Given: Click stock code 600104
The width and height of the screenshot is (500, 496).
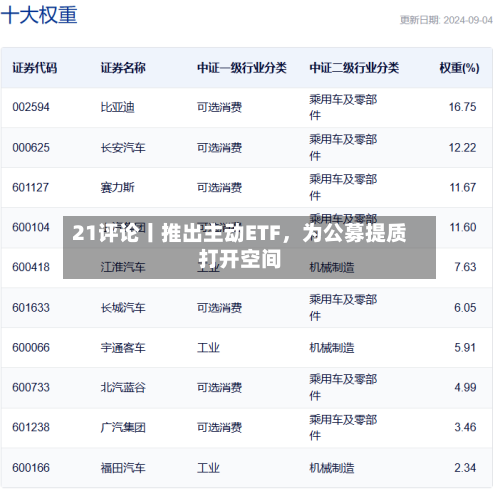Looking at the screenshot, I should [31, 227].
